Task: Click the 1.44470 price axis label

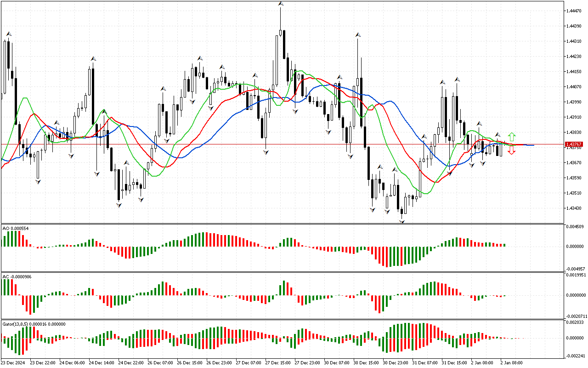Action: (575, 11)
